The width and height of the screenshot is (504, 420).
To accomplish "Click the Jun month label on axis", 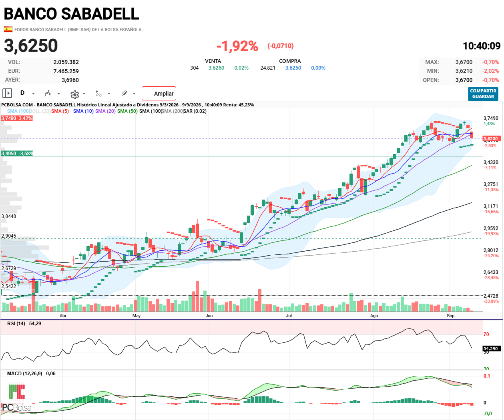I will 209,316.
